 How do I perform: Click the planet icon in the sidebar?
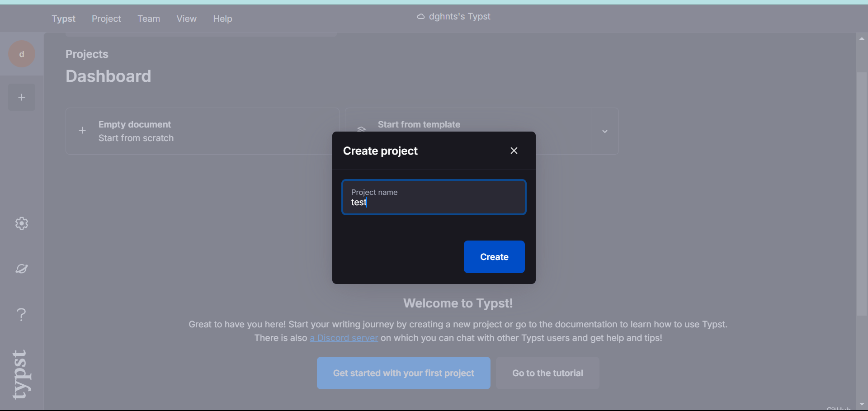22,269
